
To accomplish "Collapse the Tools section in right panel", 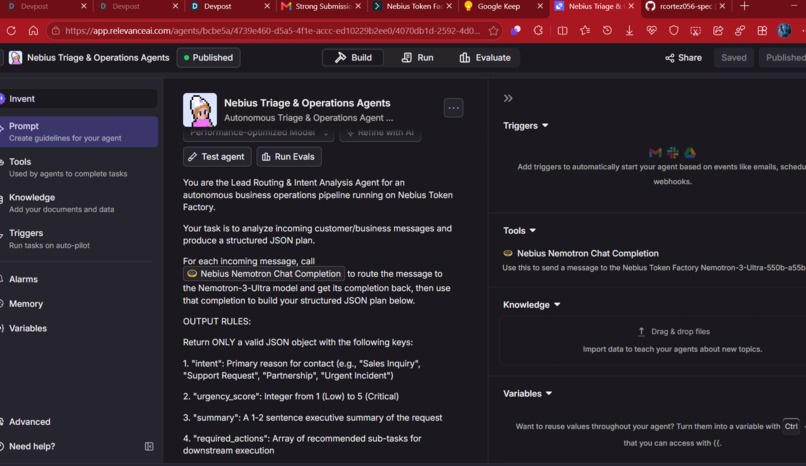I will click(519, 231).
